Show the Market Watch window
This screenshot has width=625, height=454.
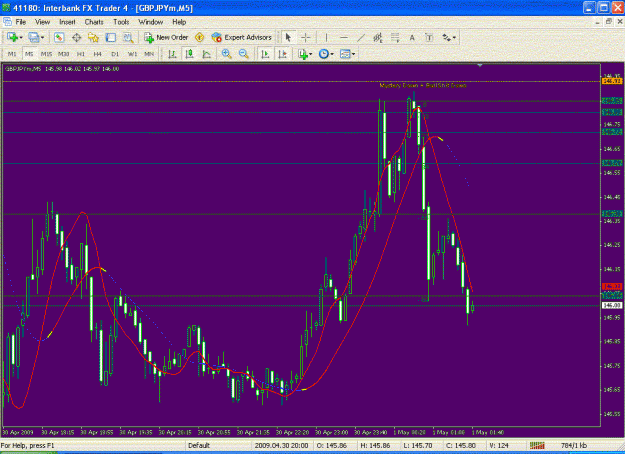pyautogui.click(x=59, y=37)
